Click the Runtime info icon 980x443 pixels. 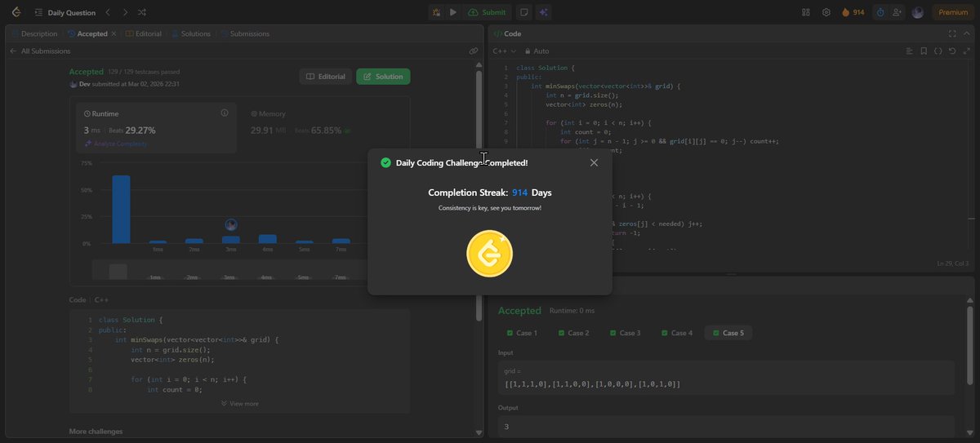coord(225,113)
